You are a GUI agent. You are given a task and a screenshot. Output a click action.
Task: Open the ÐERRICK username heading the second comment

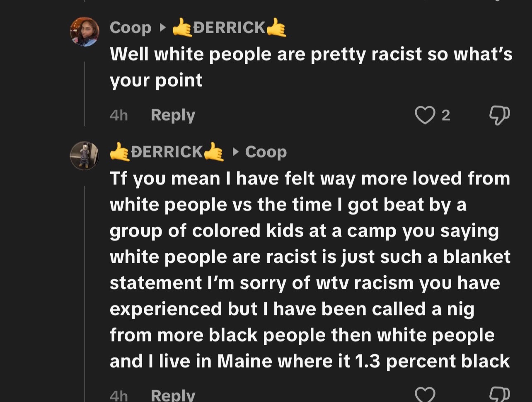167,152
